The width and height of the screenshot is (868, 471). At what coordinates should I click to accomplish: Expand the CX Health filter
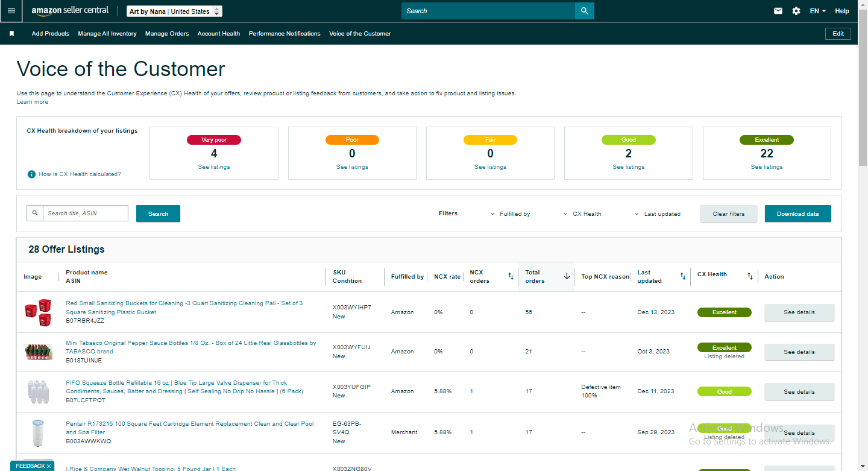582,213
